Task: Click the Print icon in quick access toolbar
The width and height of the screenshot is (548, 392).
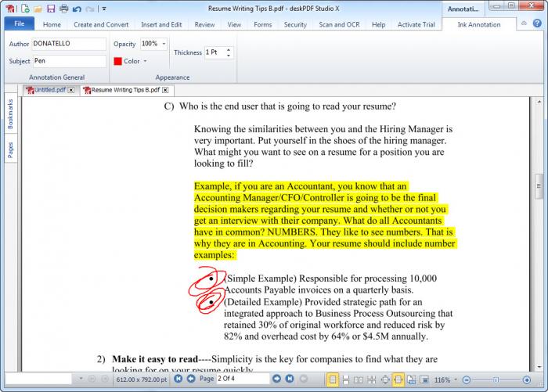Action: (63, 9)
